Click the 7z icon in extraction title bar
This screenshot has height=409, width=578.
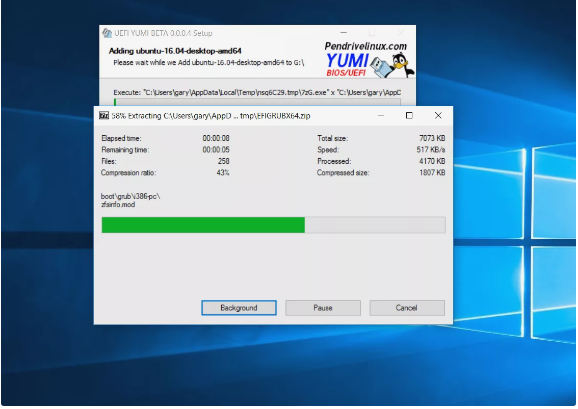104,116
